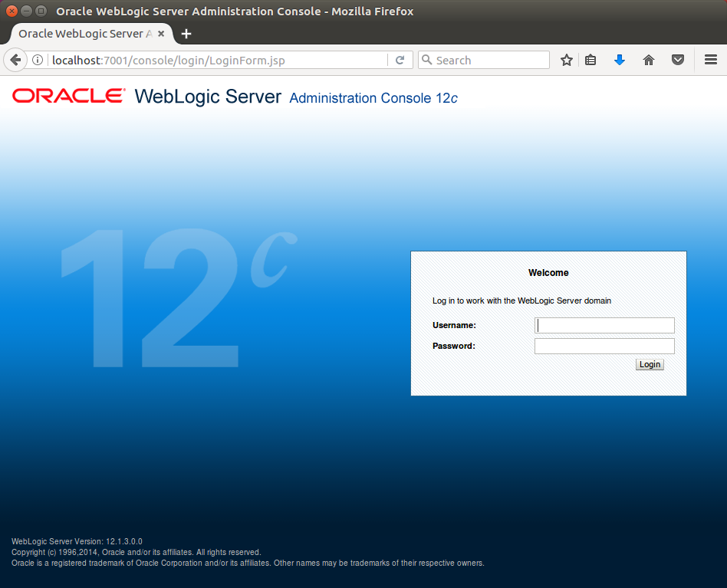
Task: Click the 'Welcome' heading text
Action: (548, 273)
